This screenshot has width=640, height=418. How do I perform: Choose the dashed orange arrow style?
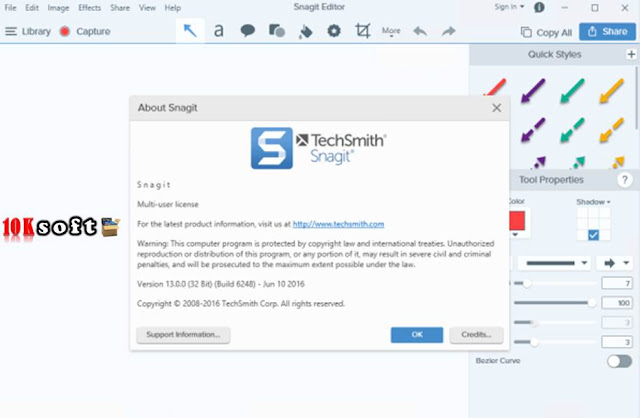(x=611, y=130)
